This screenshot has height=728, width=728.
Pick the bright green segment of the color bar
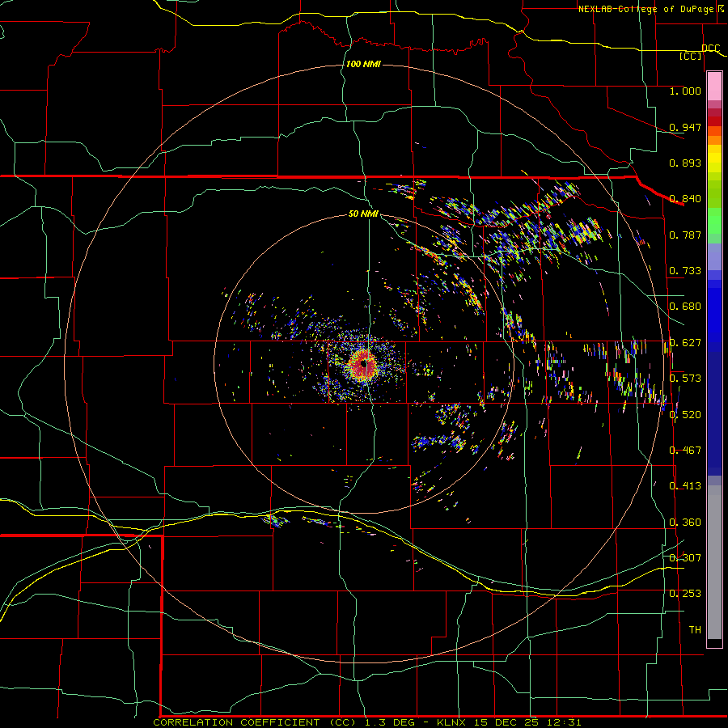[x=714, y=221]
